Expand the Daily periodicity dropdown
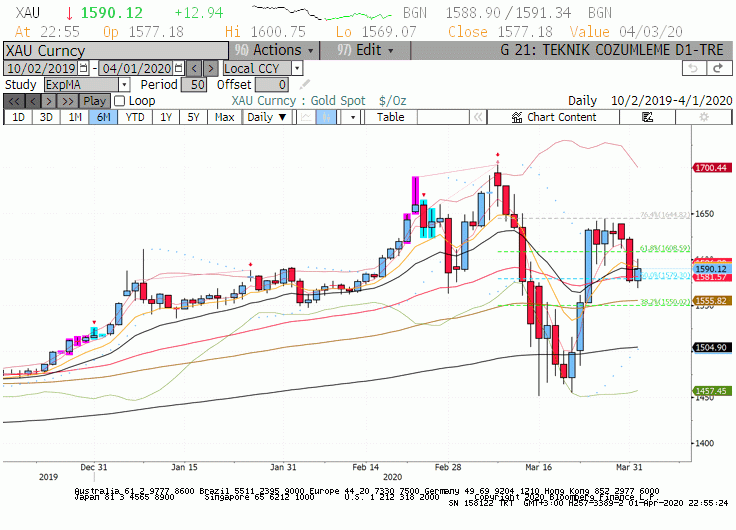 [x=267, y=117]
